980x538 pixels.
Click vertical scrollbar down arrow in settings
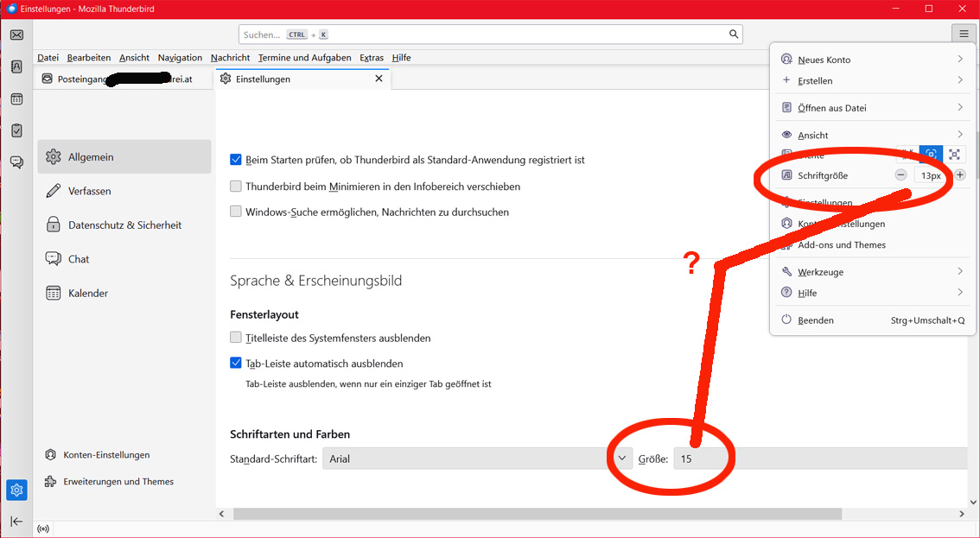coord(973,502)
